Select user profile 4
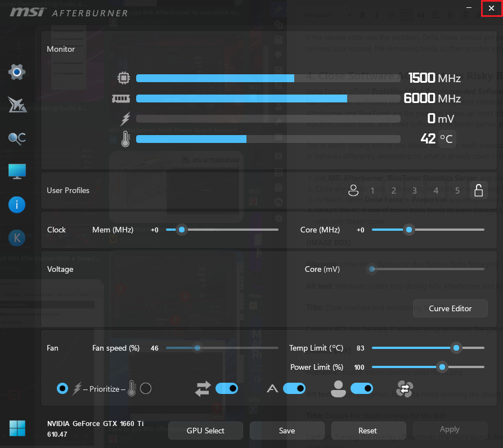Viewport: 503px width, 448px height. (436, 191)
